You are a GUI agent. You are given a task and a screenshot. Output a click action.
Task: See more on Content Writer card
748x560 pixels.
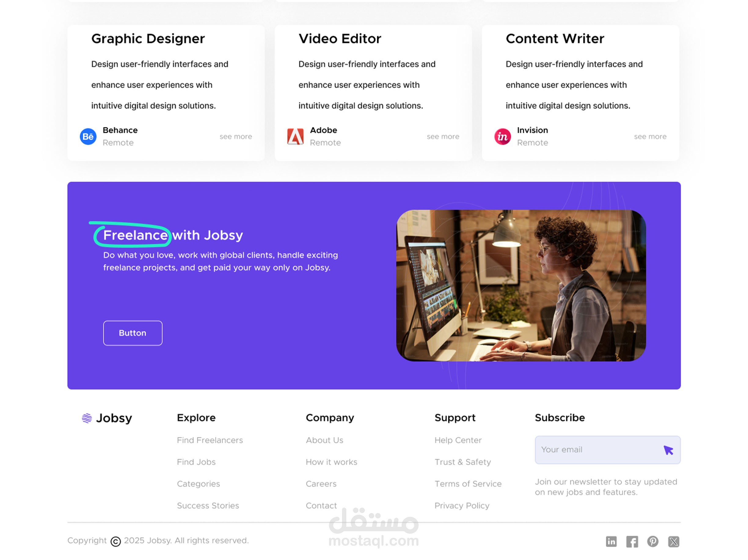click(x=650, y=136)
